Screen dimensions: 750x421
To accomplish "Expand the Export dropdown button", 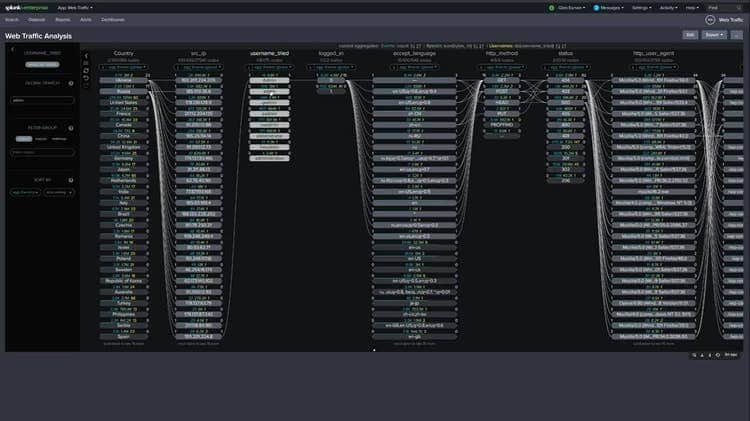I will click(x=714, y=34).
